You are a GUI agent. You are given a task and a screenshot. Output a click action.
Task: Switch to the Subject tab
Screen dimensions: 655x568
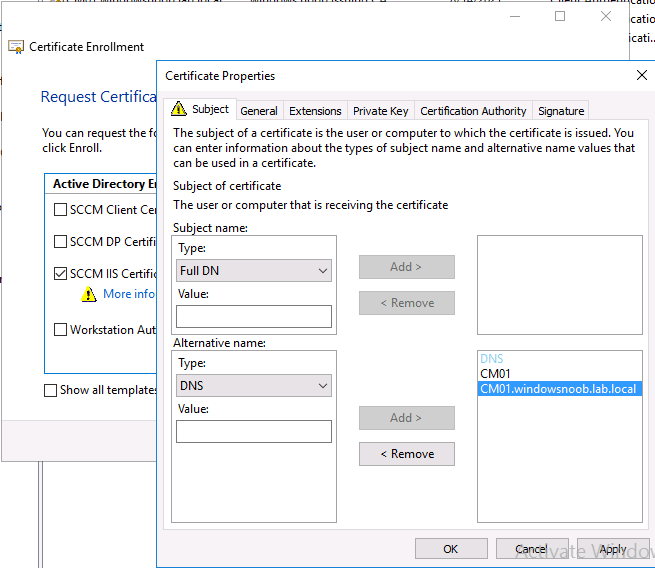click(200, 109)
